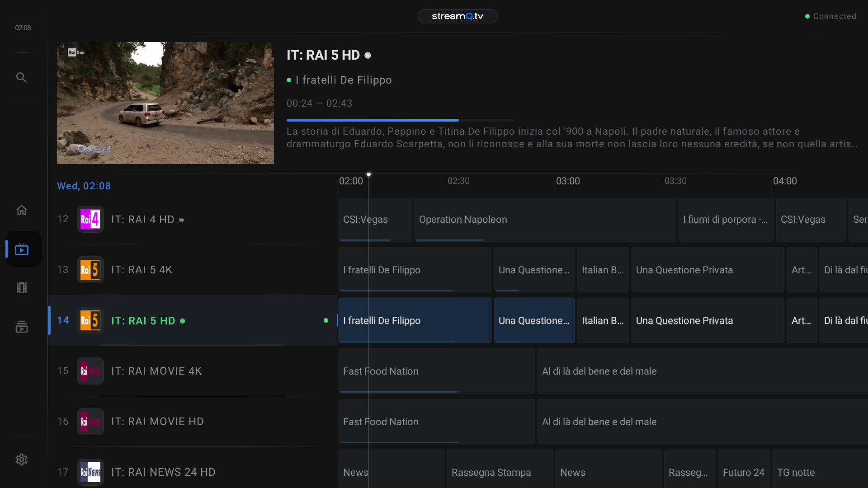The image size is (868, 488).
Task: Open Futuro 24 programme
Action: pos(744,469)
